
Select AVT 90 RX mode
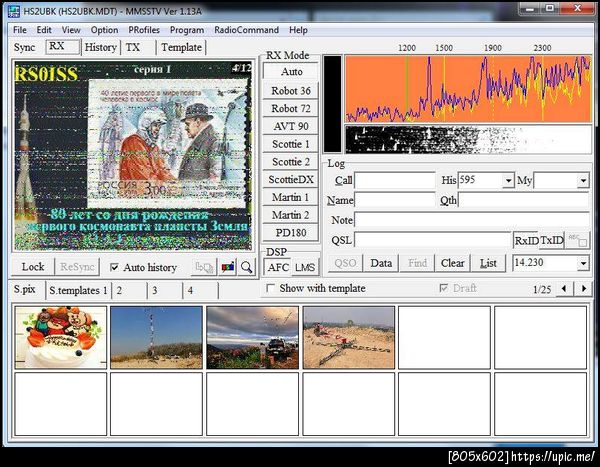(x=291, y=126)
